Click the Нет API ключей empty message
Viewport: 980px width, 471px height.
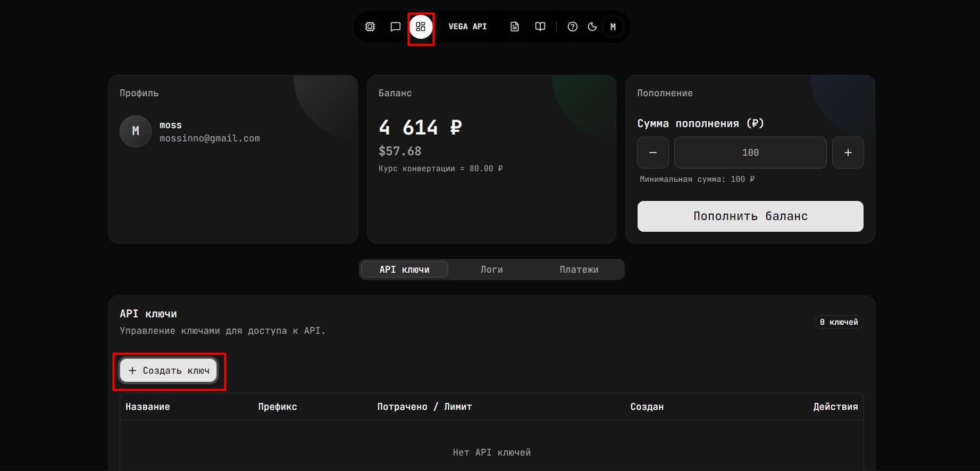491,452
